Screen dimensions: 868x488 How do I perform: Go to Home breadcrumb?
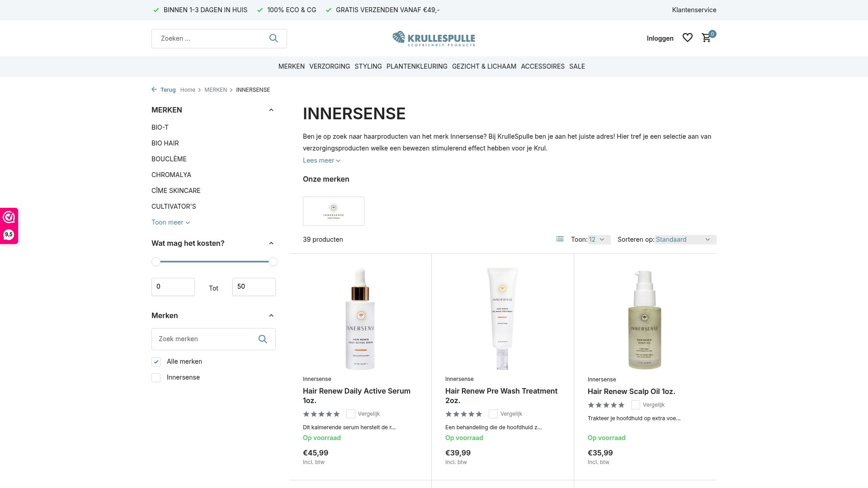(x=188, y=90)
